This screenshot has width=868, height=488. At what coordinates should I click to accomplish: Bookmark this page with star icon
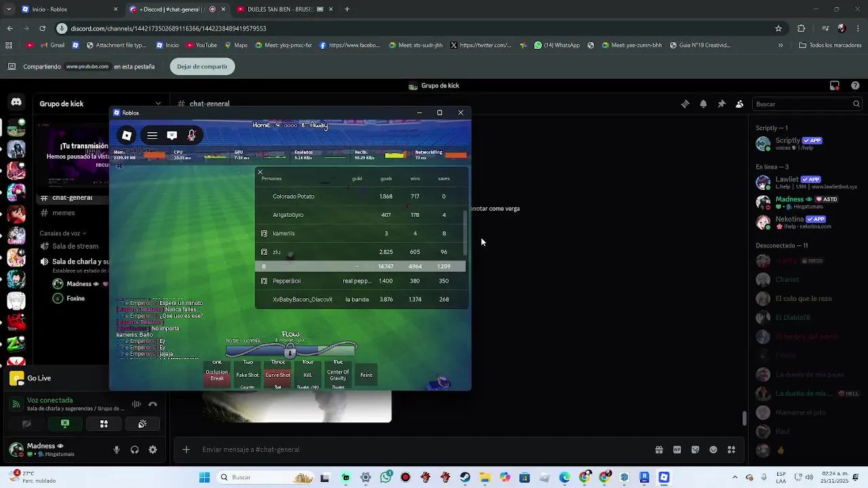778,28
